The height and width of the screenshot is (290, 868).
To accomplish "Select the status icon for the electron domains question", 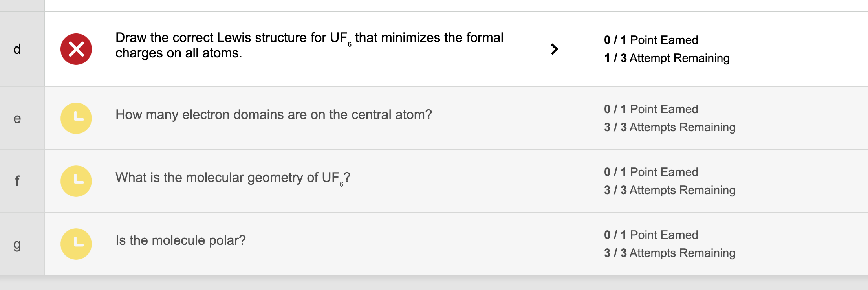I will pyautogui.click(x=76, y=118).
